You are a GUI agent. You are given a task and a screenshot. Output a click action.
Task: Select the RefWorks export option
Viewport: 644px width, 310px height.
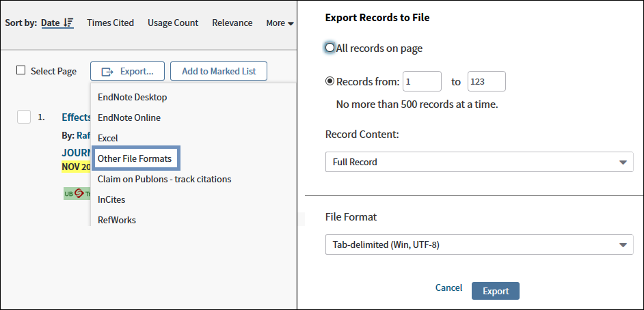(117, 220)
